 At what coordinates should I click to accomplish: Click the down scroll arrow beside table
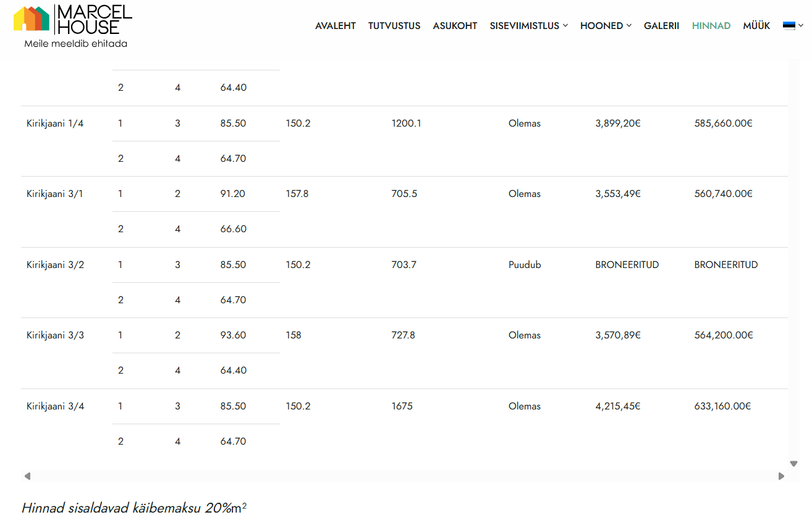coord(794,463)
